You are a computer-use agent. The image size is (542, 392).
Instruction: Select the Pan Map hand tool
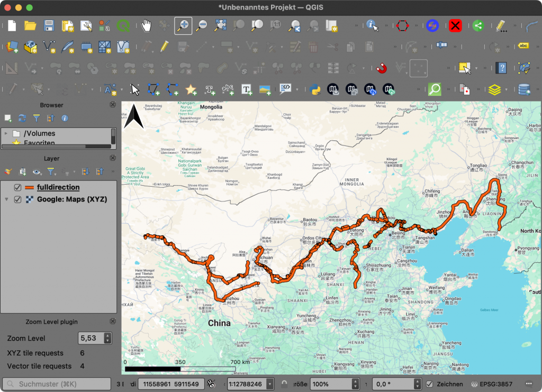[x=146, y=25]
